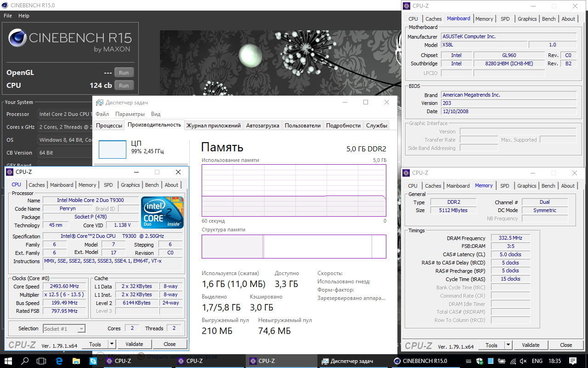Switch to the Процессы tab
This screenshot has height=368, width=588.
(x=109, y=126)
